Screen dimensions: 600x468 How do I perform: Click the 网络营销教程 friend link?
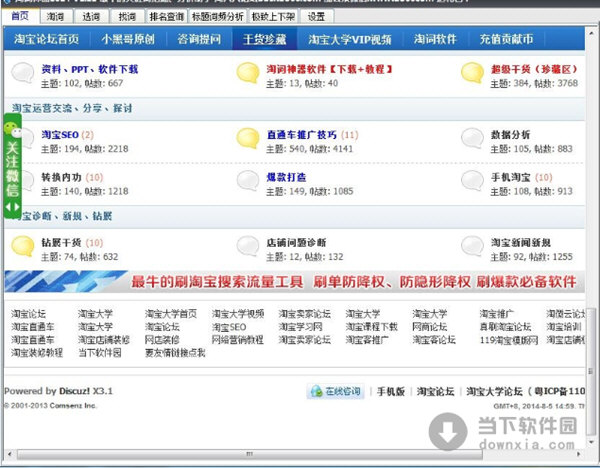pos(238,340)
